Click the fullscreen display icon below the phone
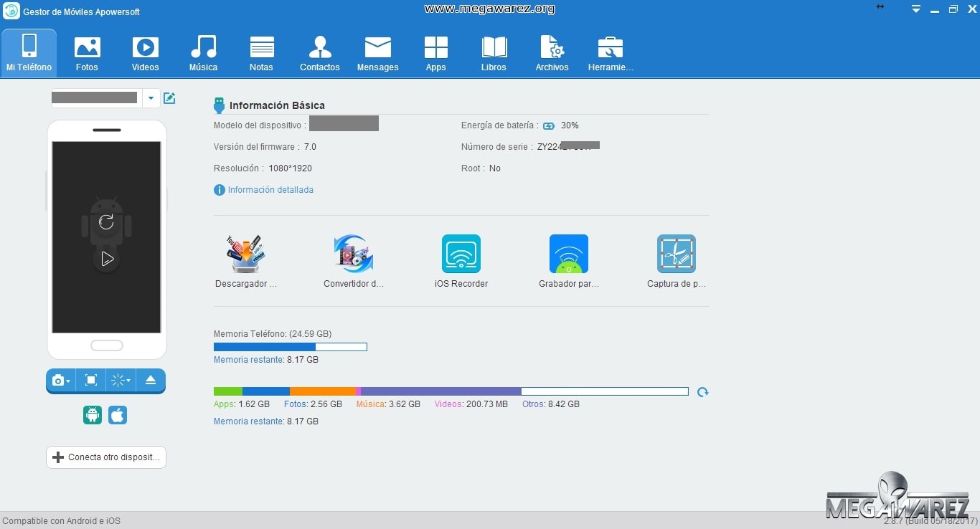 coord(91,381)
